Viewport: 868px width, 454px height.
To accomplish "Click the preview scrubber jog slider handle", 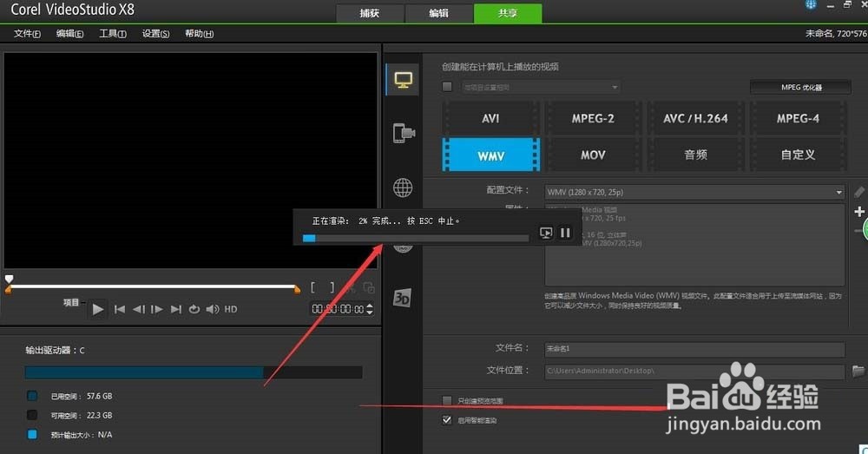I will click(9, 279).
